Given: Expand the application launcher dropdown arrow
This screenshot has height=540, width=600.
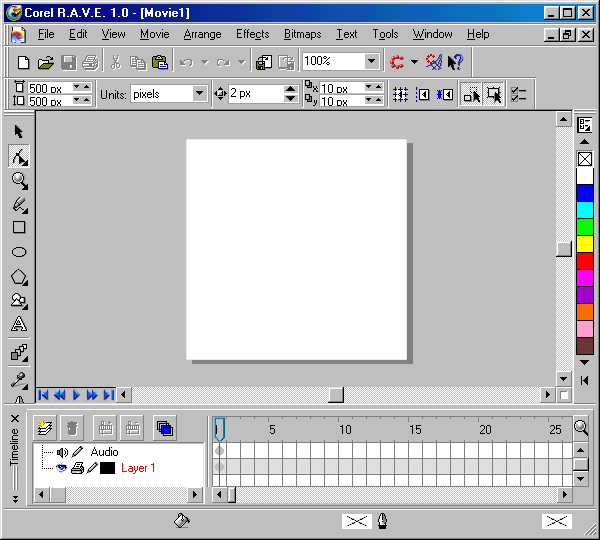Looking at the screenshot, I should coord(414,62).
